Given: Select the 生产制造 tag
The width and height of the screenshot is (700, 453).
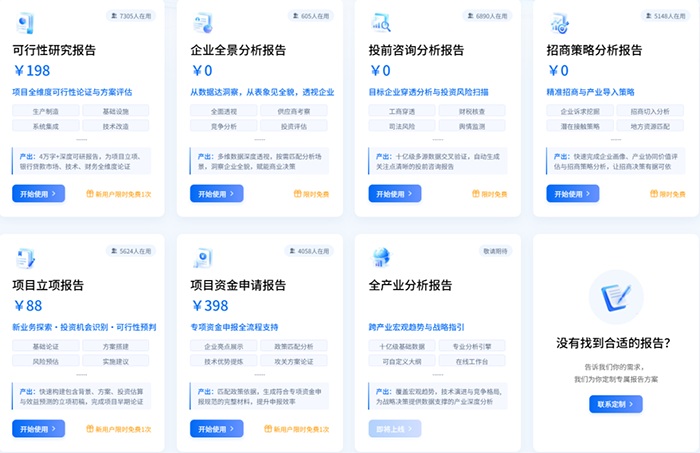Looking at the screenshot, I should pyautogui.click(x=46, y=111).
